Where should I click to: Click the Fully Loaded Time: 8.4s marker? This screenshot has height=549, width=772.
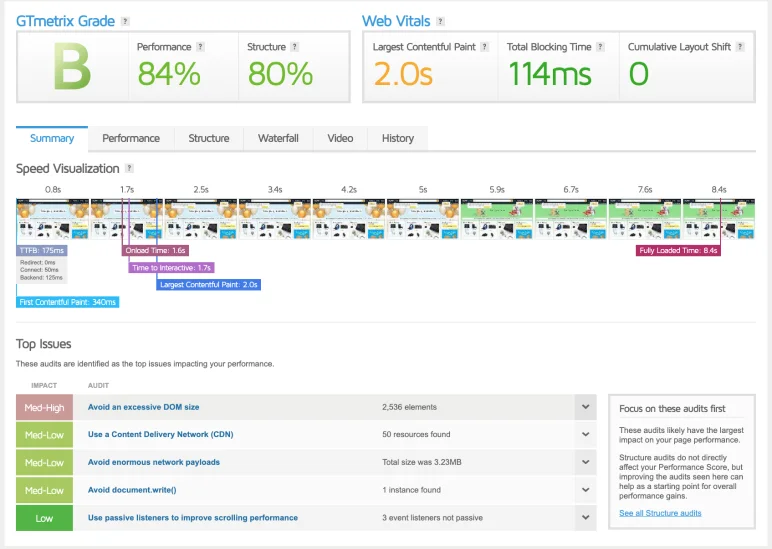click(x=678, y=251)
